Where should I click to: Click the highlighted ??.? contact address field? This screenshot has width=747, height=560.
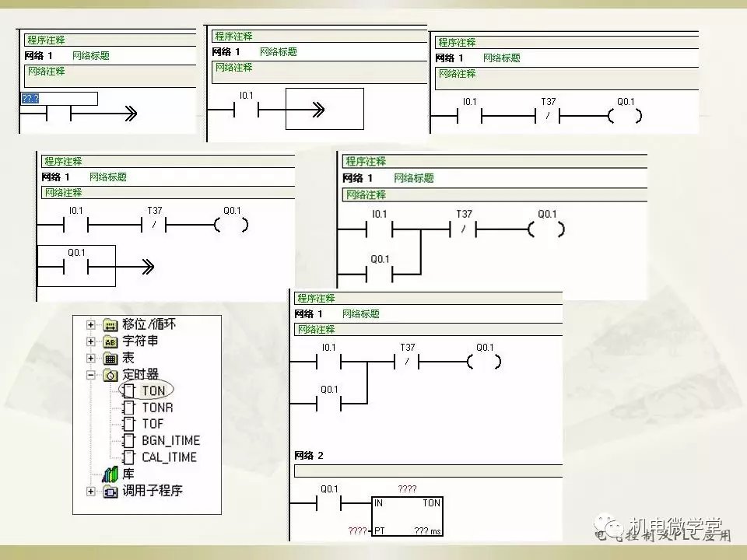pyautogui.click(x=59, y=99)
